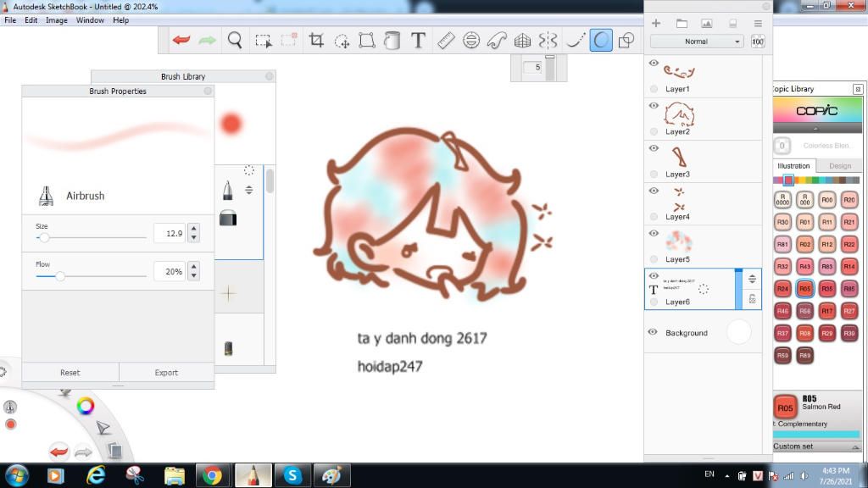Hide Layer3 with its eye icon

pyautogui.click(x=654, y=148)
